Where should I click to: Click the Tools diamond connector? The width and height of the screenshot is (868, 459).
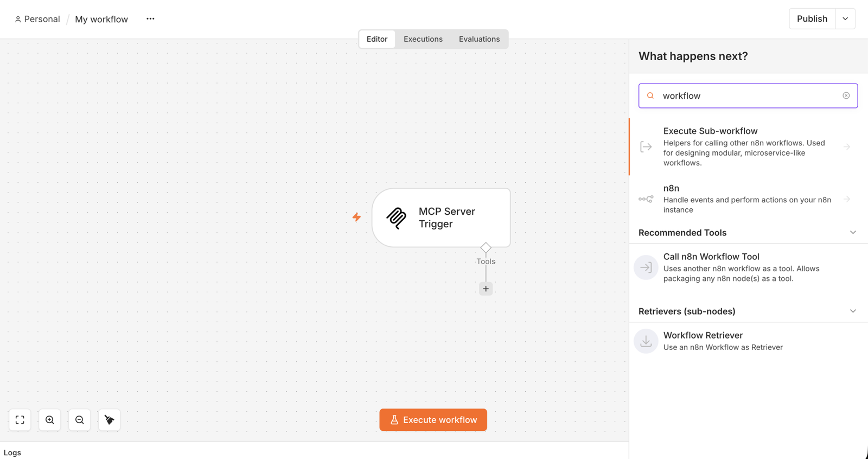click(x=486, y=247)
